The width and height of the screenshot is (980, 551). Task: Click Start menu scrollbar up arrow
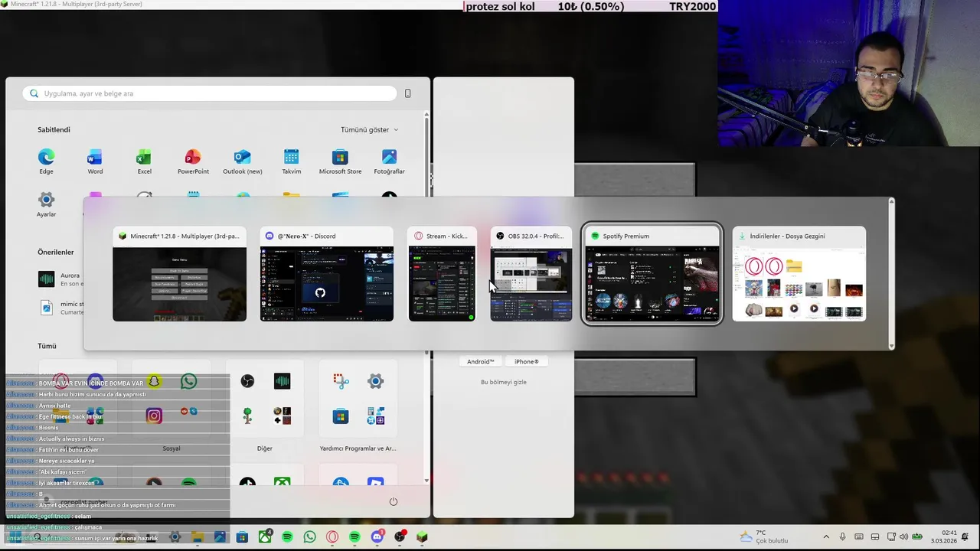tap(426, 116)
